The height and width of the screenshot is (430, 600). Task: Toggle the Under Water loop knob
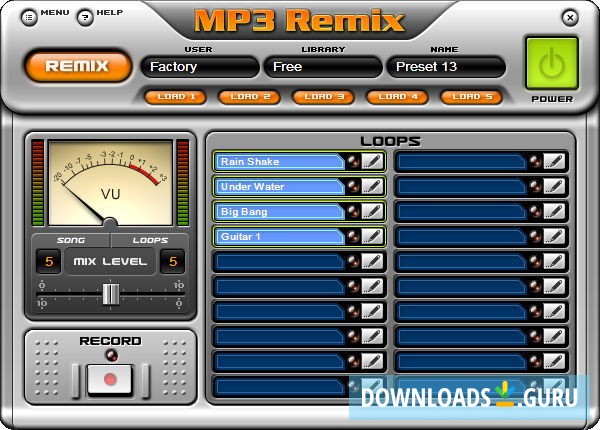click(x=354, y=187)
